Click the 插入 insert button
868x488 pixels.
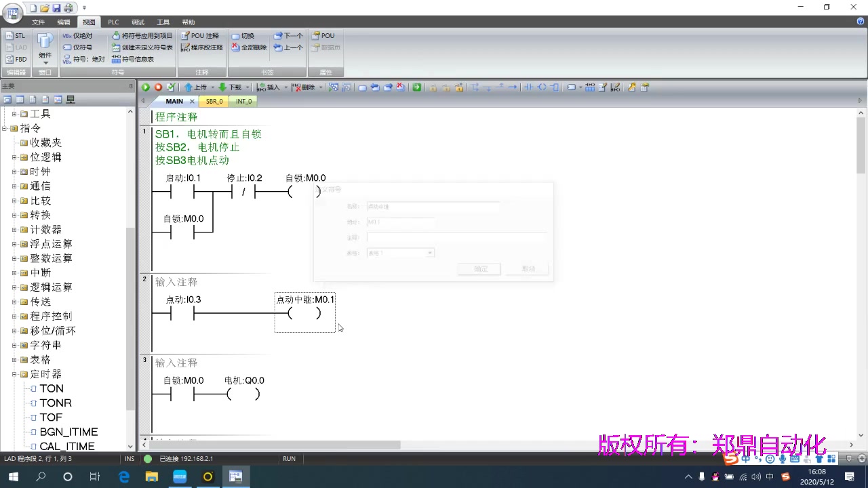coord(269,87)
